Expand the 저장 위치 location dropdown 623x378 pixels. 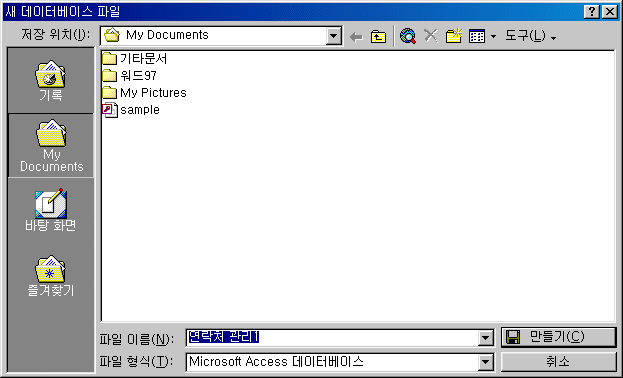(334, 36)
